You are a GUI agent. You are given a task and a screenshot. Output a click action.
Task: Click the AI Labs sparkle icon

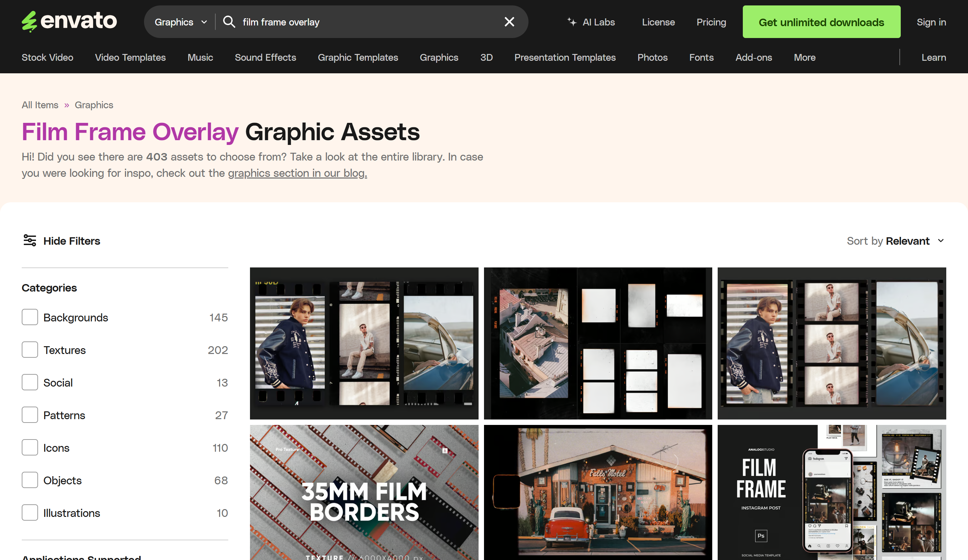coord(572,22)
